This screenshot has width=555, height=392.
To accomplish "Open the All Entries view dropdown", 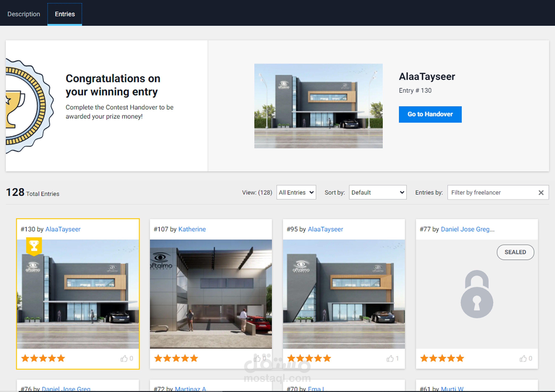I will tap(296, 193).
